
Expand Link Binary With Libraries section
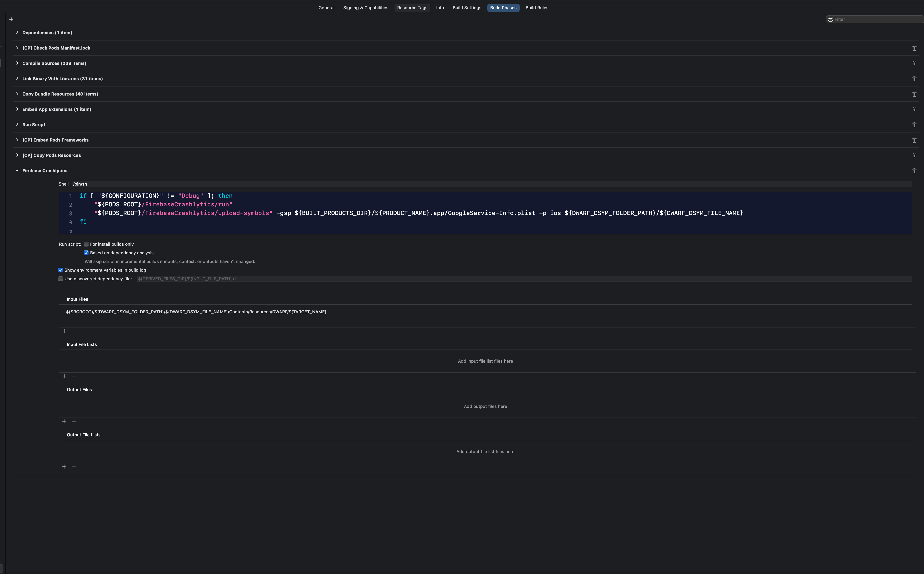tap(17, 79)
